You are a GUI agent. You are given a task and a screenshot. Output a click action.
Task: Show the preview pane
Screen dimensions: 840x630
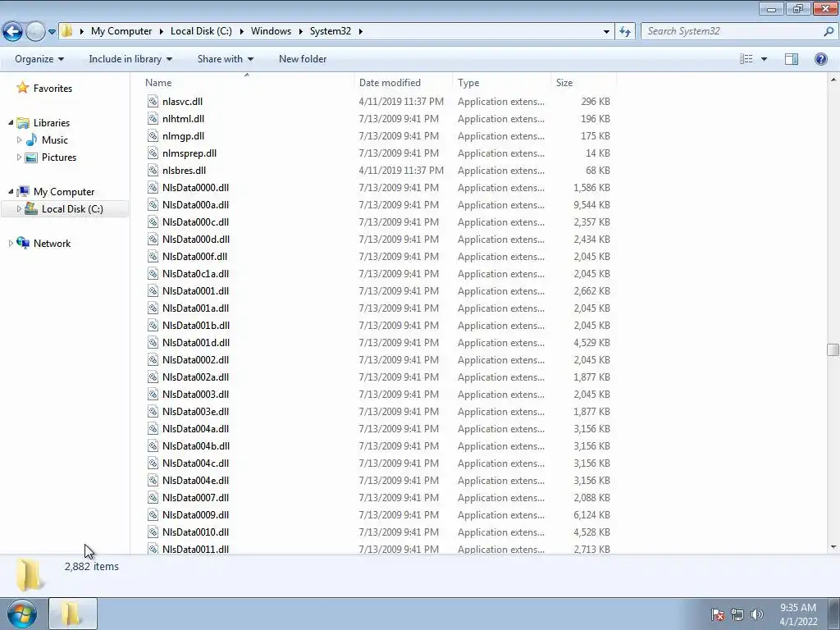click(x=792, y=59)
